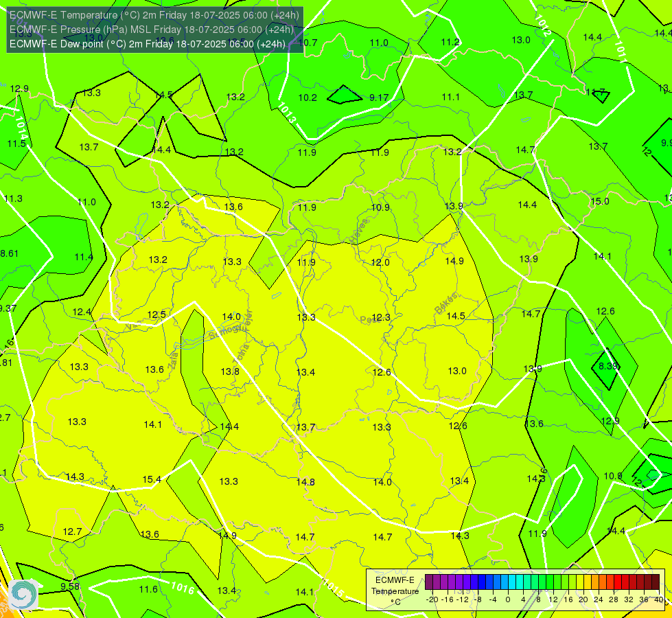Click the 12.3 value near Pest
The height and width of the screenshot is (618, 672).
coord(381,317)
